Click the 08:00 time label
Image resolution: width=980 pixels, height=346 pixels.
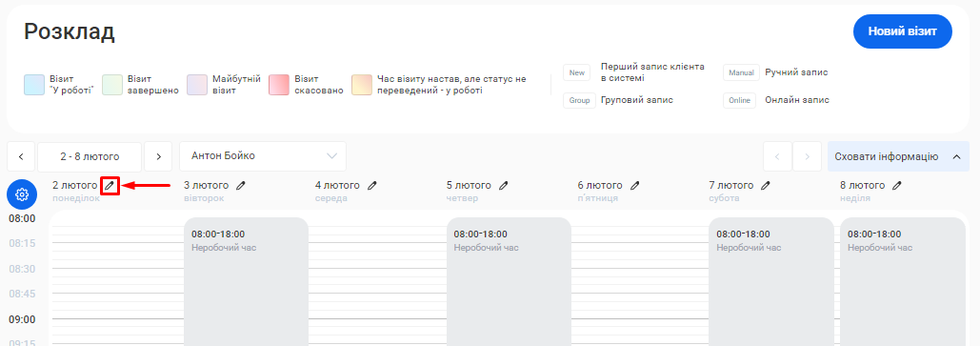click(x=22, y=218)
